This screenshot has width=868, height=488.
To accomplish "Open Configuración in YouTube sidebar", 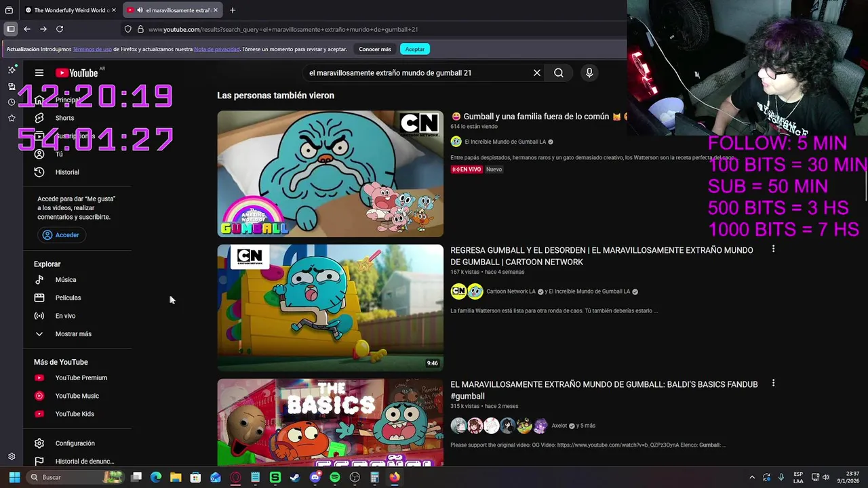I will point(77,443).
